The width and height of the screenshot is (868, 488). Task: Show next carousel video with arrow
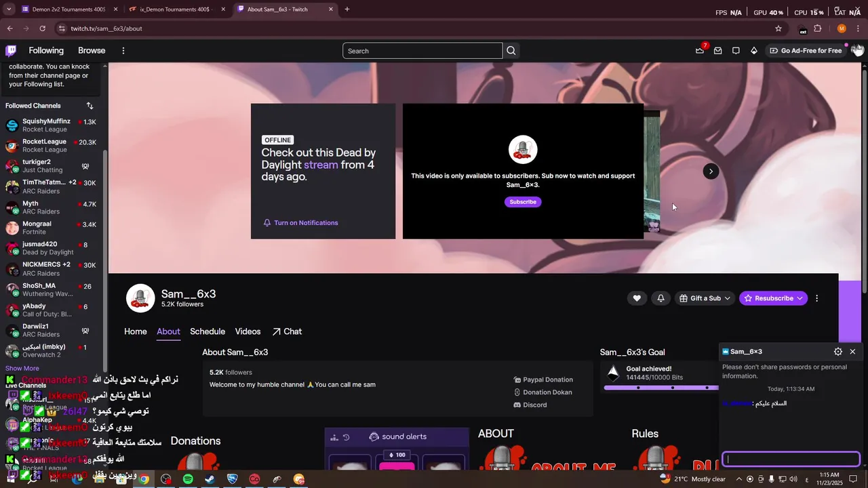coord(711,171)
